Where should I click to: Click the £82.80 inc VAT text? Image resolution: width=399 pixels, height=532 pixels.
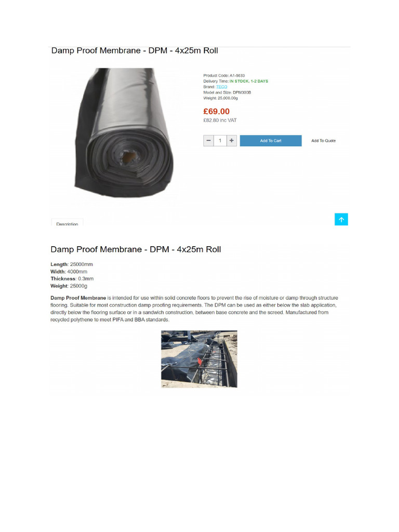220,121
